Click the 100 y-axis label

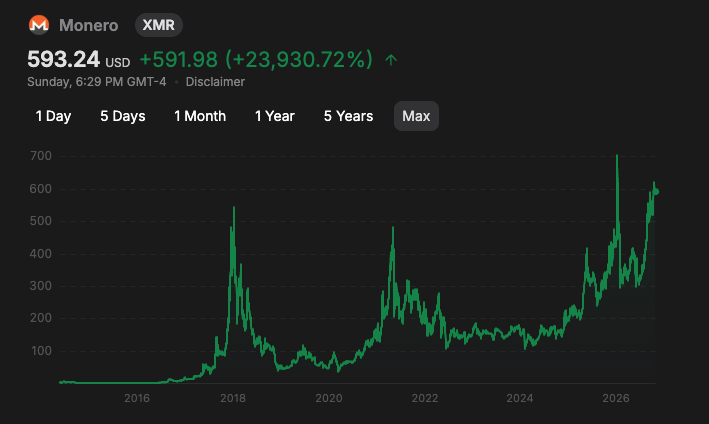coord(41,351)
